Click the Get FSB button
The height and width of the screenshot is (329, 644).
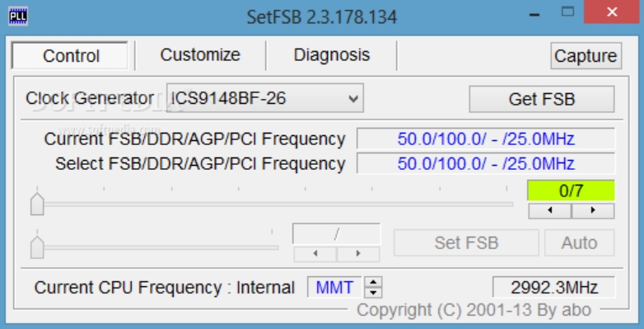(541, 99)
